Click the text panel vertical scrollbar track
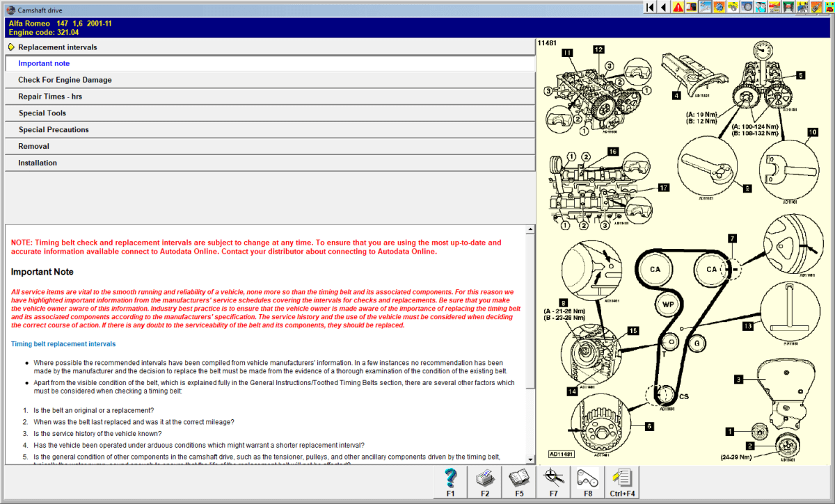Screen dimensions: 835x504 pyautogui.click(x=530, y=344)
